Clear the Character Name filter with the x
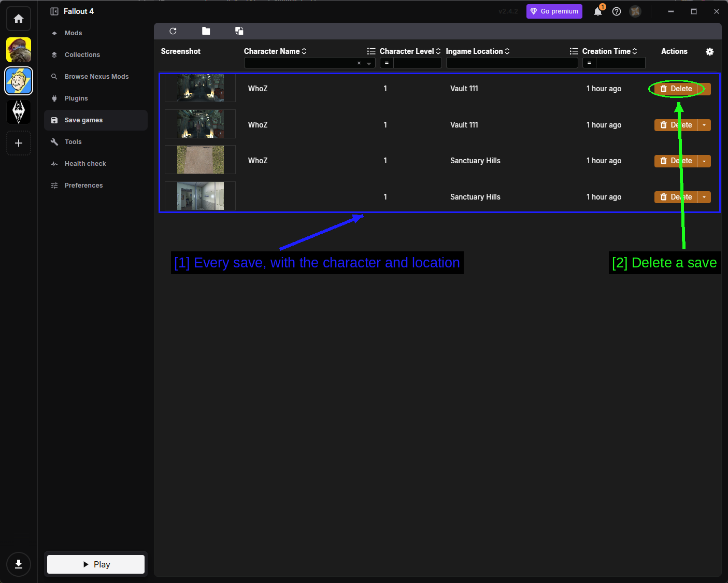Screen dimensions: 728x583 (359, 63)
